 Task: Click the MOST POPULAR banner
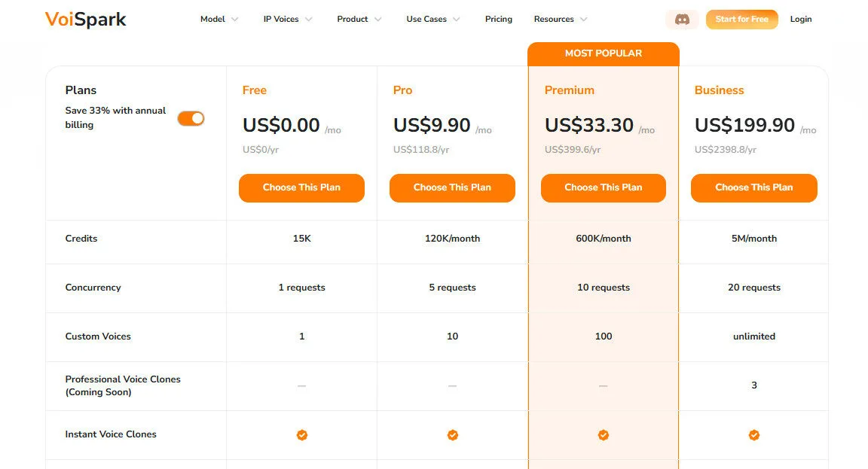[604, 53]
